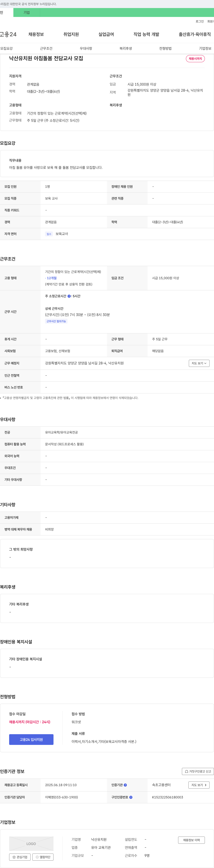Click 문서작성 (워드프로세스 활용) text
This screenshot has width=214, height=868.
click(64, 444)
